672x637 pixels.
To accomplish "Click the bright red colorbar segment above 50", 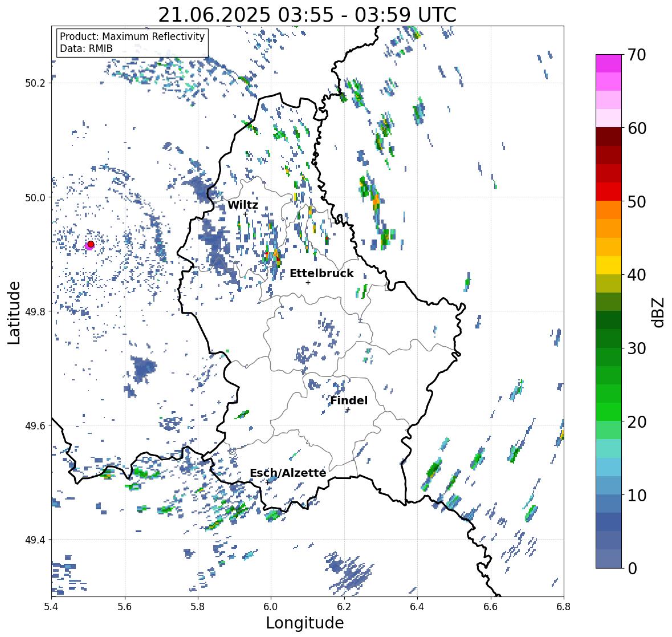I will pyautogui.click(x=609, y=192).
